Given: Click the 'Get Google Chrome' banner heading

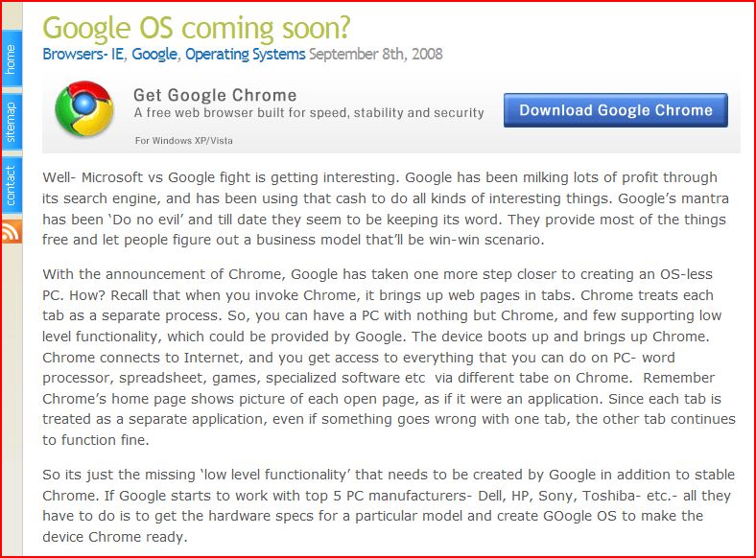Looking at the screenshot, I should (x=215, y=95).
